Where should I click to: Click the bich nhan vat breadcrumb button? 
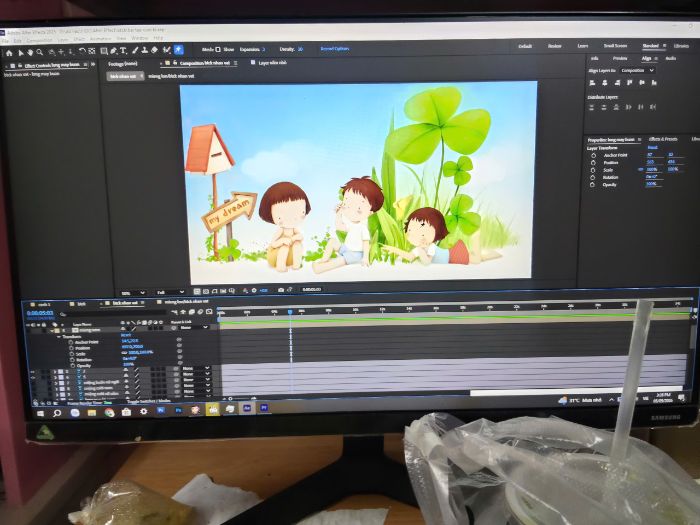[125, 76]
